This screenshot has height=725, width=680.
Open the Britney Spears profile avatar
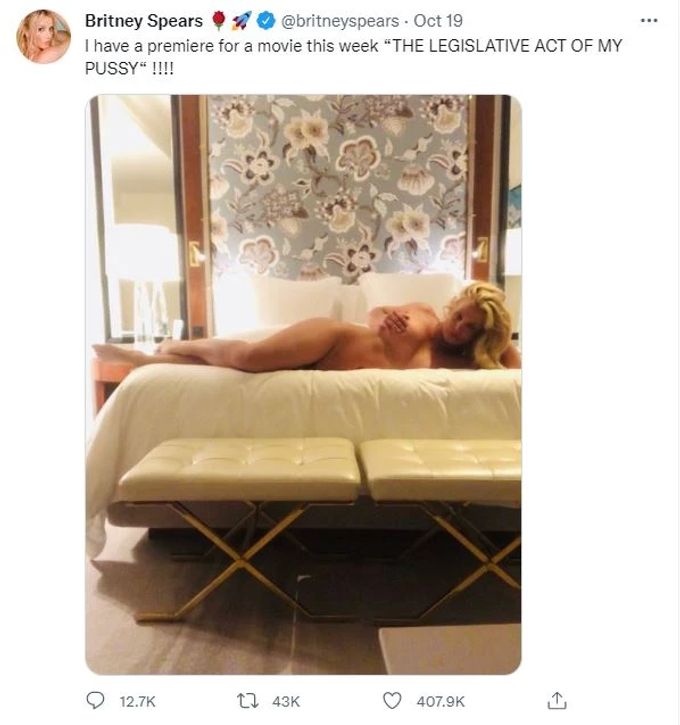[x=43, y=36]
